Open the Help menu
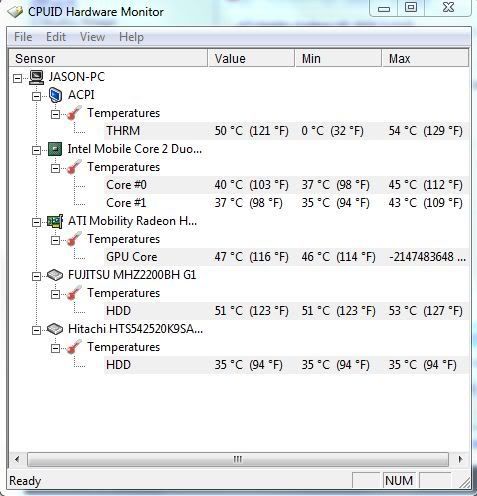This screenshot has width=477, height=496. point(131,37)
